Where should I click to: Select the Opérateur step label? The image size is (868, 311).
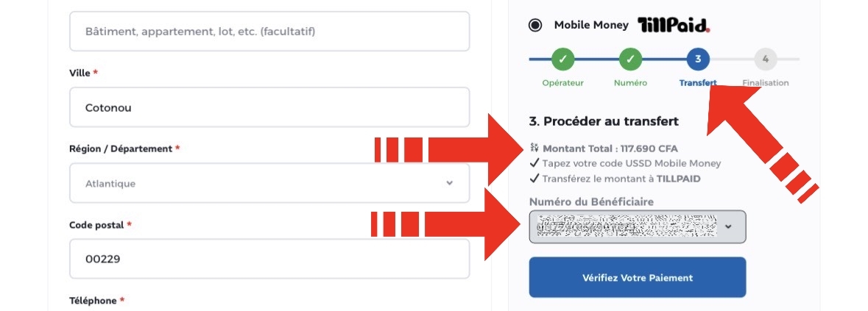[562, 83]
